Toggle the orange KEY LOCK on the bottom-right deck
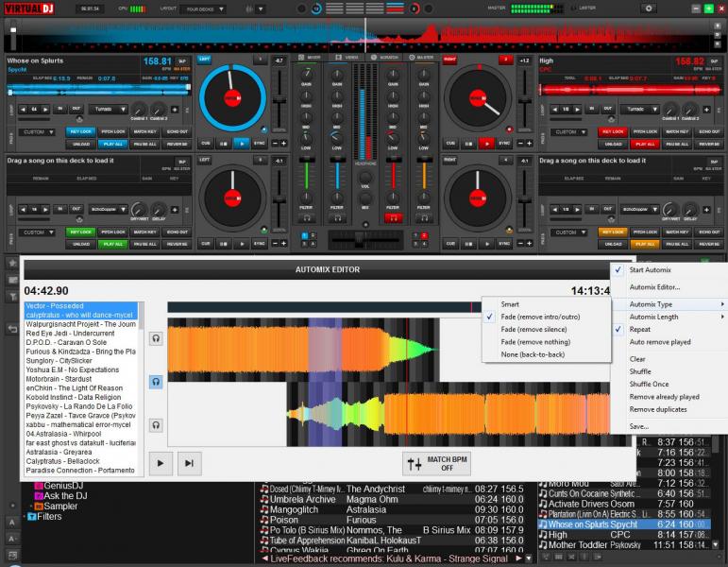The height and width of the screenshot is (567, 728). 613,232
